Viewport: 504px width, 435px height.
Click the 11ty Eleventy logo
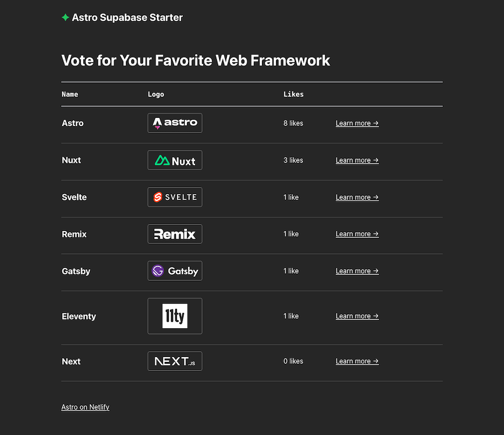(x=175, y=316)
